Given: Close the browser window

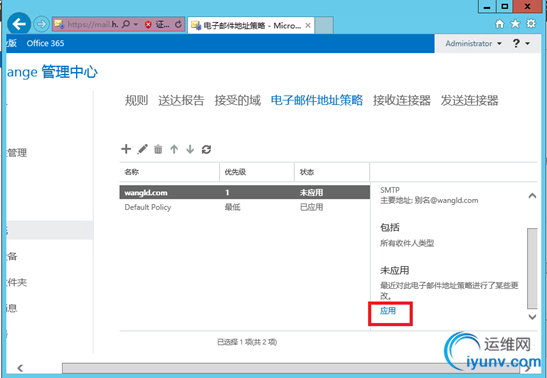Looking at the screenshot, I should coord(527,6).
